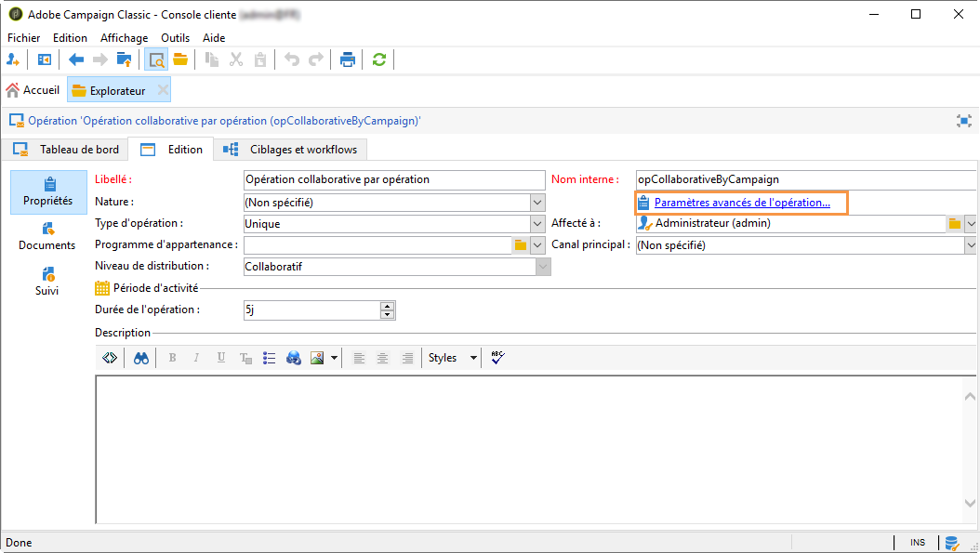Align description text right
This screenshot has width=980, height=553.
[407, 358]
